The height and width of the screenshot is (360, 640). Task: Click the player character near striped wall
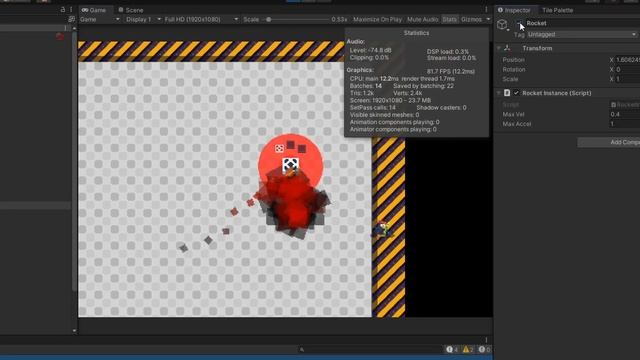[381, 229]
